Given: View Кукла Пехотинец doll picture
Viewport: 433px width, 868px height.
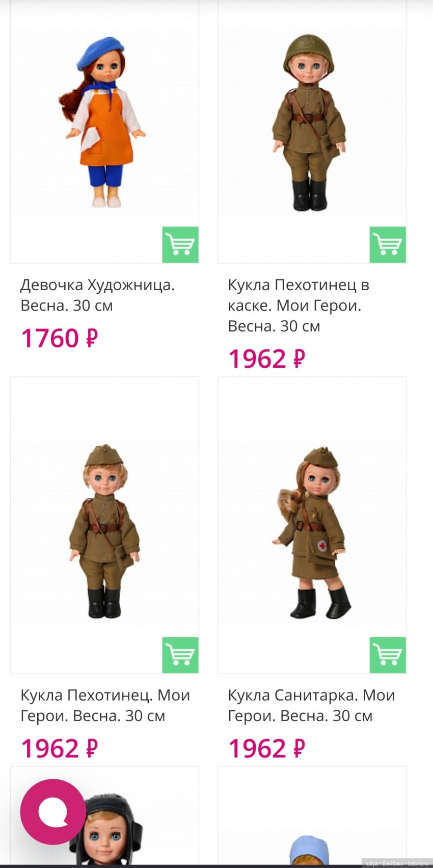Looking at the screenshot, I should coord(104,530).
